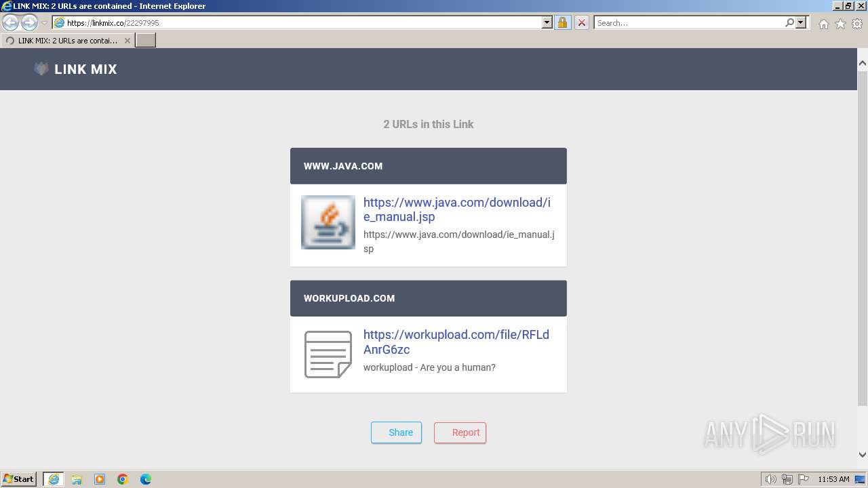The image size is (868, 488).
Task: Click the scrollbar up arrow
Action: point(863,63)
